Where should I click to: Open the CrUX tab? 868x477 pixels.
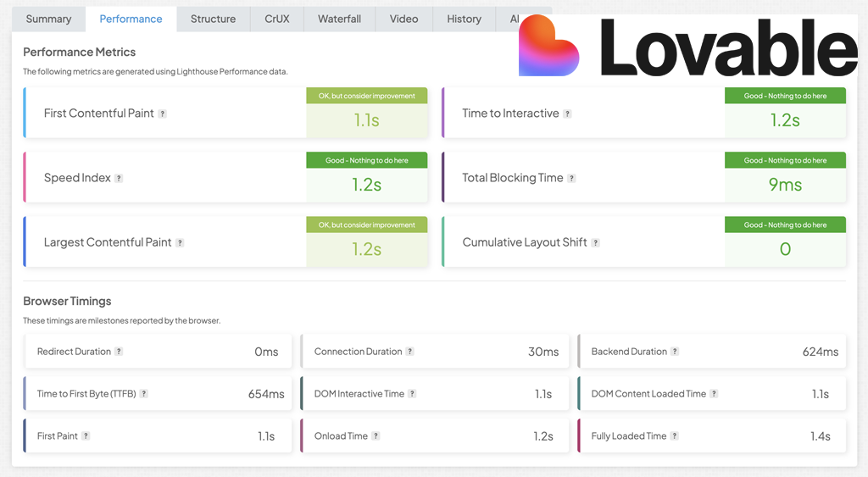coord(277,19)
